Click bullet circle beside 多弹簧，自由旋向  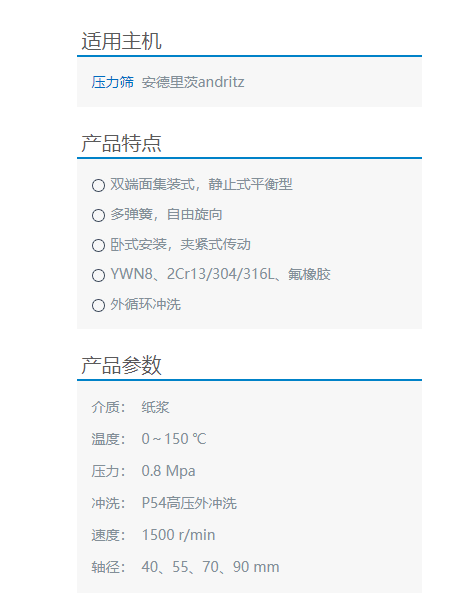point(98,215)
